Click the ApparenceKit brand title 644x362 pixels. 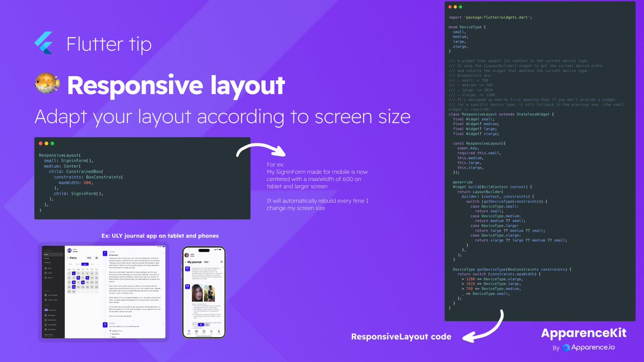tap(583, 333)
